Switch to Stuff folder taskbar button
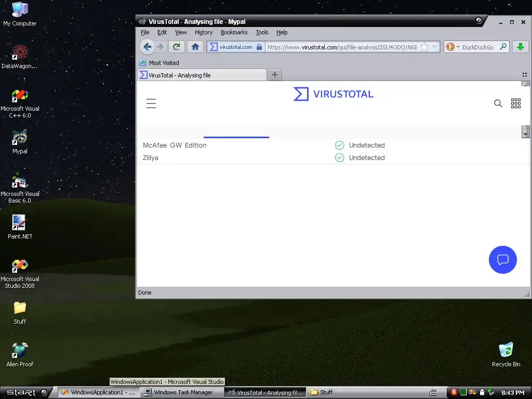 322,392
